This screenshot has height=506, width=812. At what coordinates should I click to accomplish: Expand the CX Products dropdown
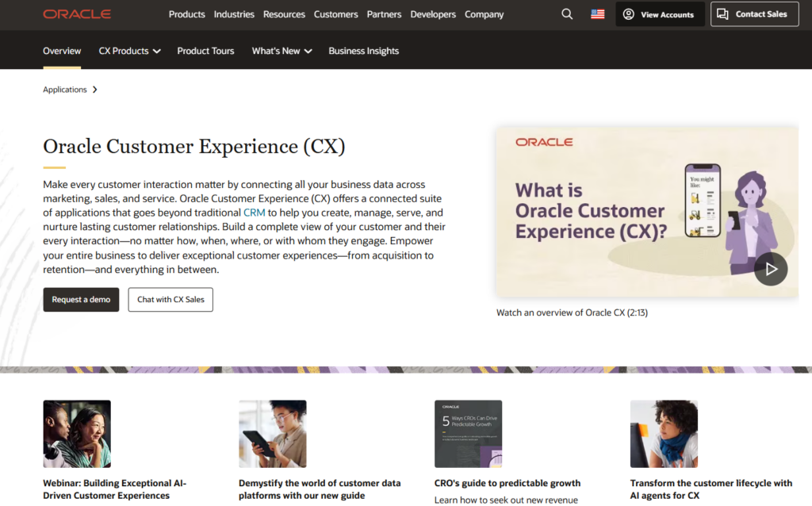click(x=129, y=51)
